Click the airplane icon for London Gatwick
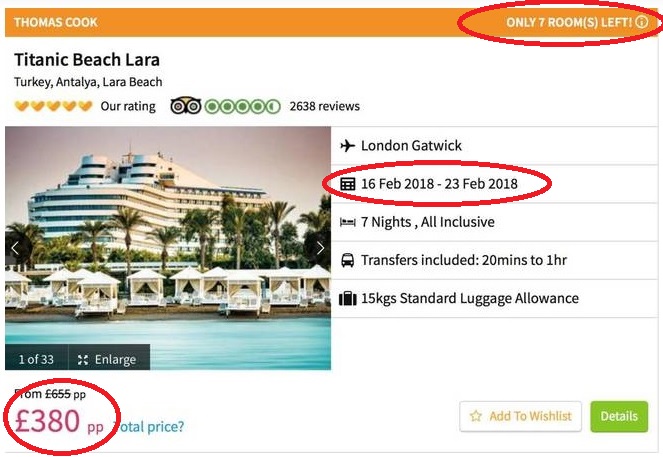Screen dimensions: 663x457 348,146
